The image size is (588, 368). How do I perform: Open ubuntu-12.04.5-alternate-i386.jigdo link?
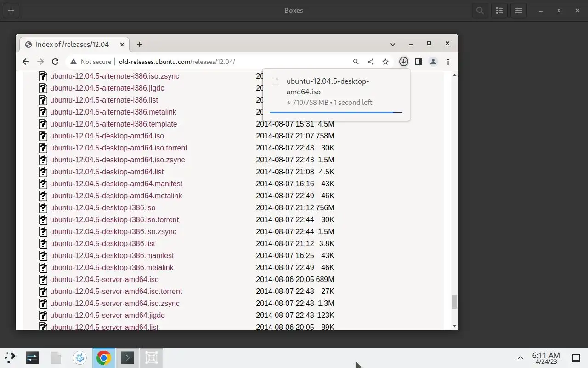pyautogui.click(x=107, y=88)
